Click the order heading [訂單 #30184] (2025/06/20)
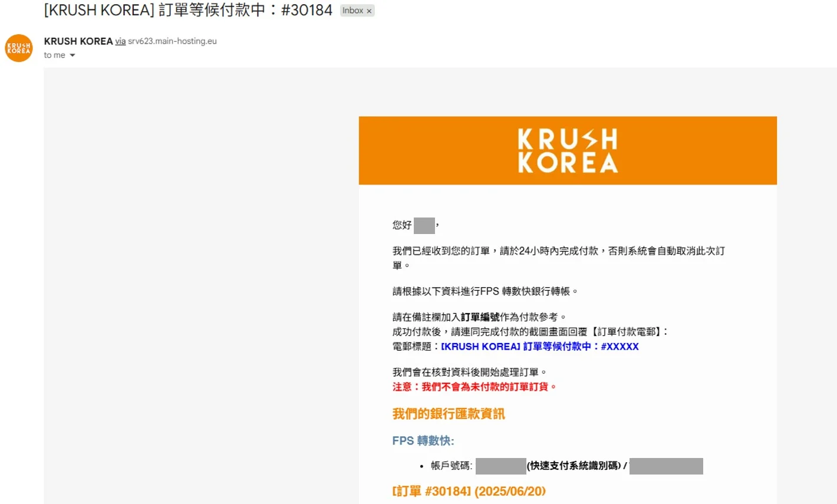The image size is (837, 504). click(x=469, y=491)
